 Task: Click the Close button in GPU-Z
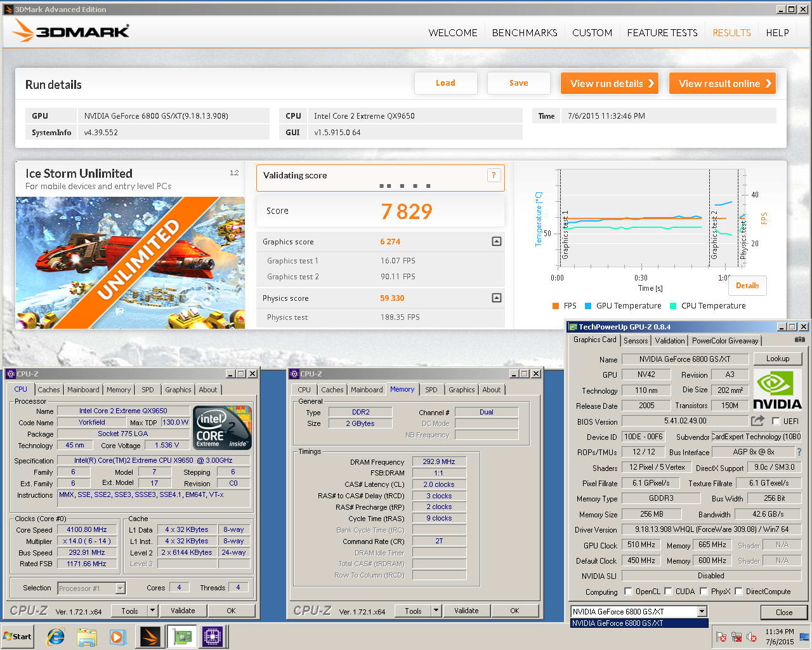click(784, 613)
